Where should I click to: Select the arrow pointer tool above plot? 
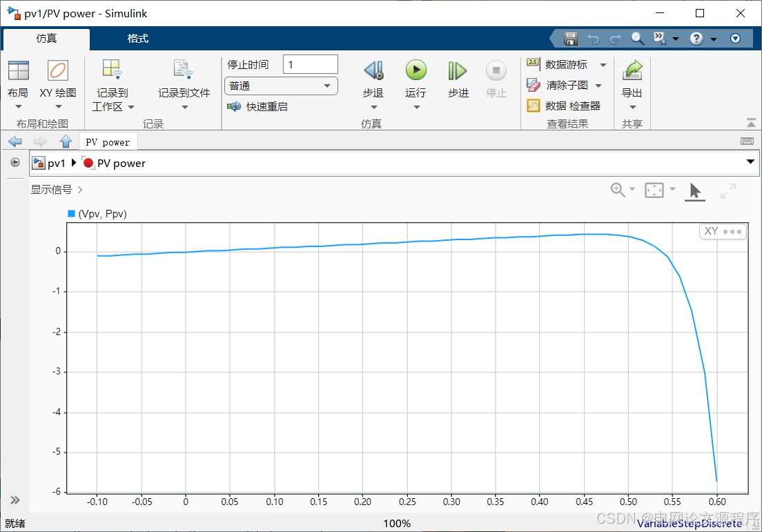tap(694, 190)
